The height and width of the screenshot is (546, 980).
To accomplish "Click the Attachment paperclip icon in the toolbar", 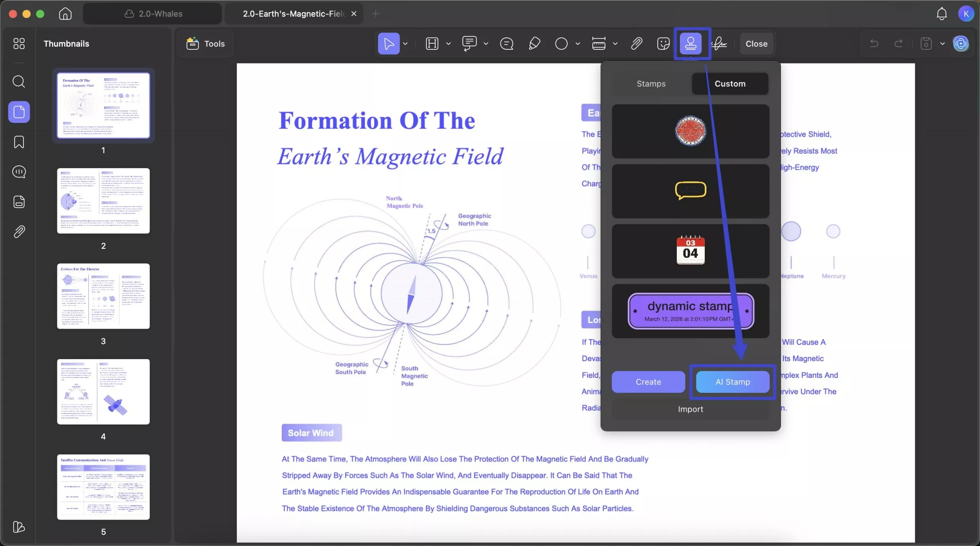I will tap(636, 43).
